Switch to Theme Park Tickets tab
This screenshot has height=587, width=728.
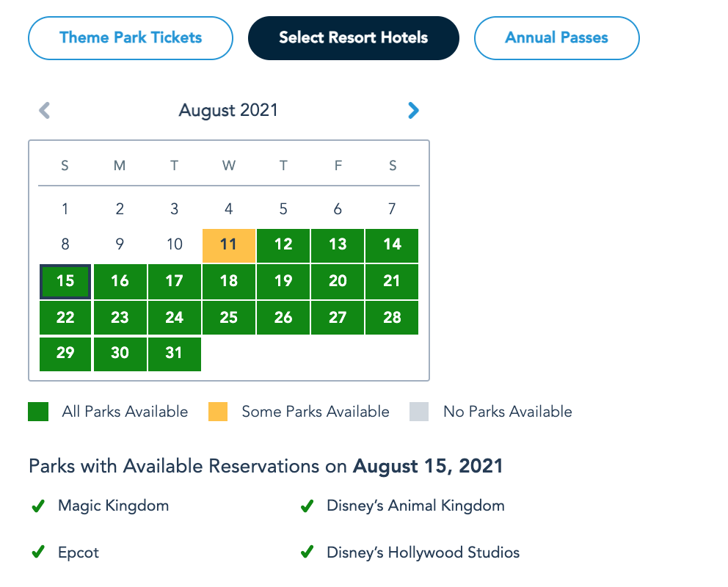(131, 37)
